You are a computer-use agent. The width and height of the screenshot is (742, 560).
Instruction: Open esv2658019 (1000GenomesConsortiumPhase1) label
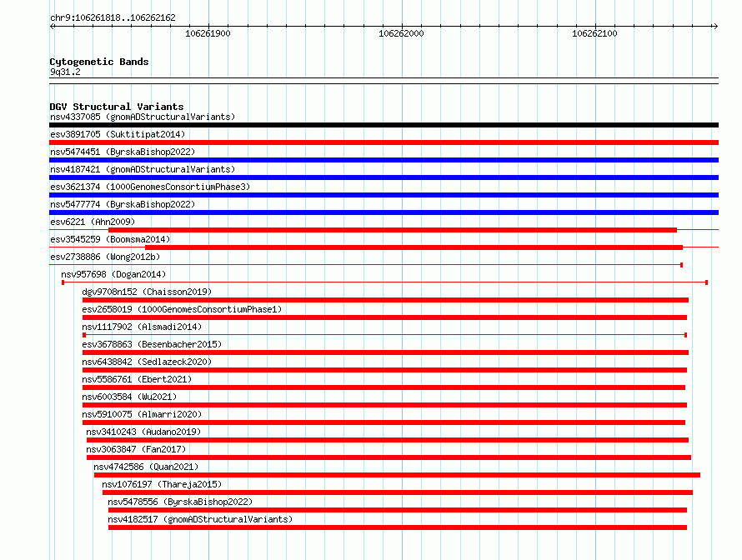182,309
